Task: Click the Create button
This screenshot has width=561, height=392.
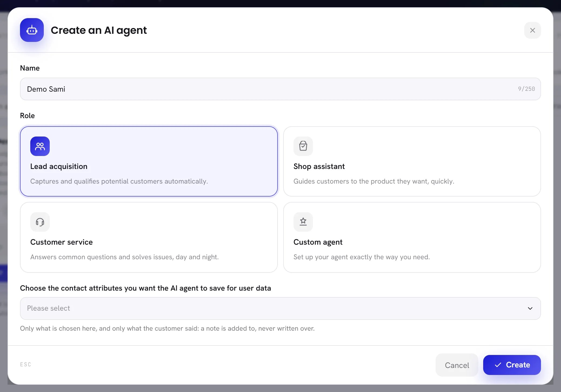Action: point(512,365)
